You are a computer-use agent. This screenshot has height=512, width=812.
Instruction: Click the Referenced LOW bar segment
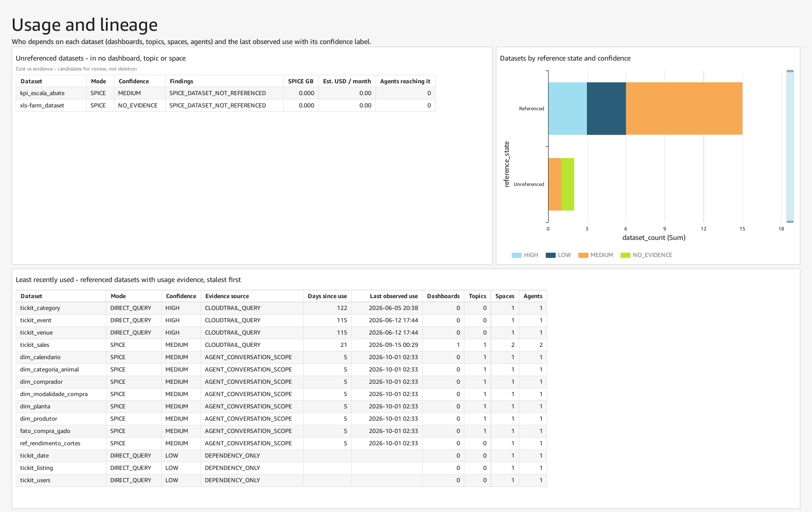[x=606, y=108]
